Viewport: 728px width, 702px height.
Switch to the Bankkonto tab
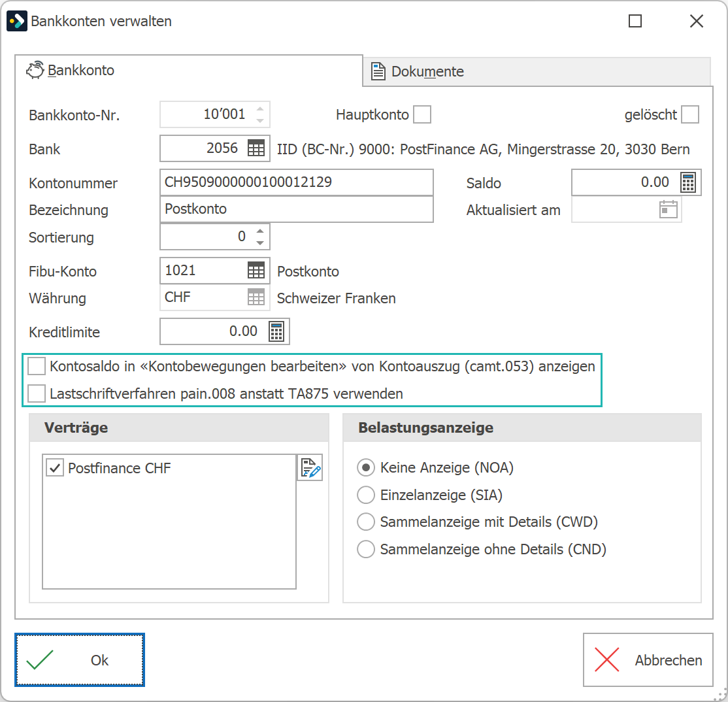[188, 70]
